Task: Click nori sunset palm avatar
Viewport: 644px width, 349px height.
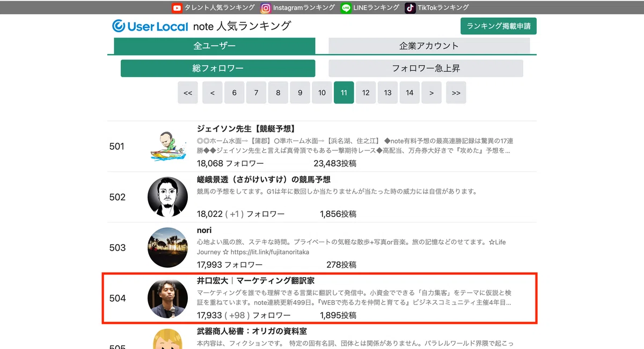Action: tap(168, 248)
